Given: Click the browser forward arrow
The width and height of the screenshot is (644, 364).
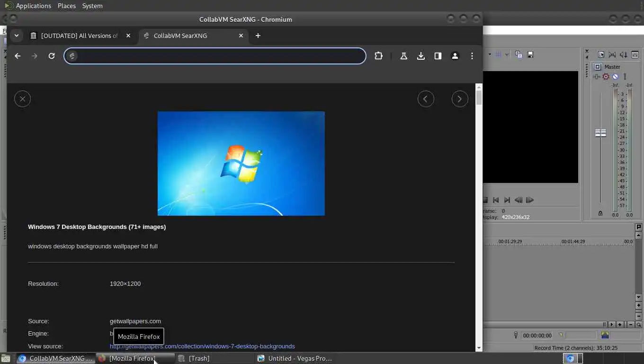Looking at the screenshot, I should click(34, 56).
